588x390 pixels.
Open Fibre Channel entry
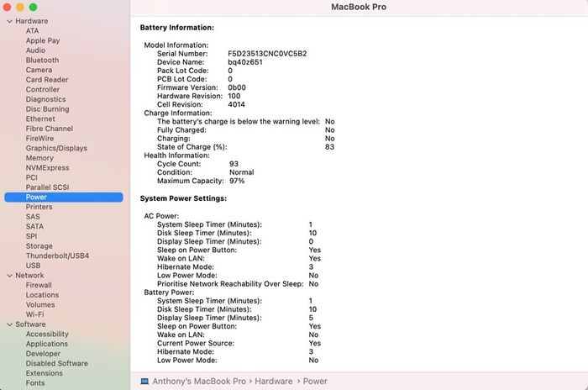pos(50,129)
